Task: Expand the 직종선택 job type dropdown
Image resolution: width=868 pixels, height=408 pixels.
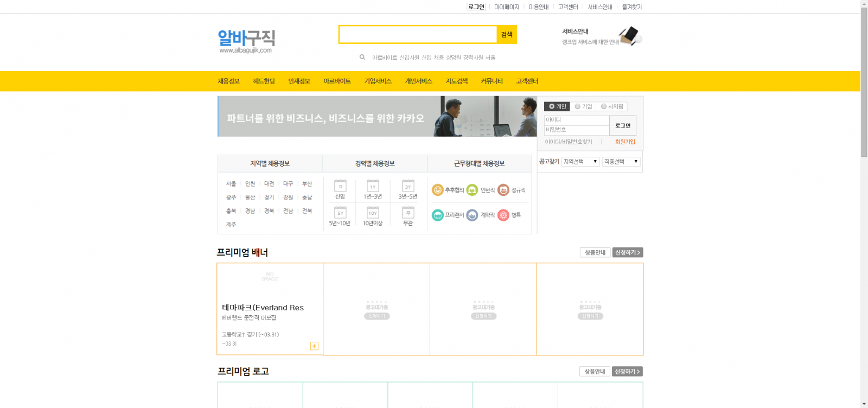Action: 621,162
